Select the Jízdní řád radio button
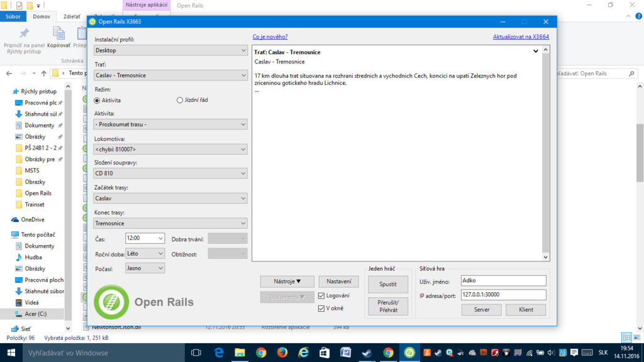The height and width of the screenshot is (362, 644). (x=180, y=100)
